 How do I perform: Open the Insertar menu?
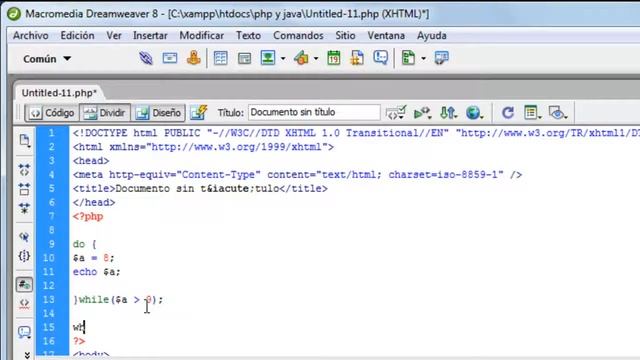[150, 36]
